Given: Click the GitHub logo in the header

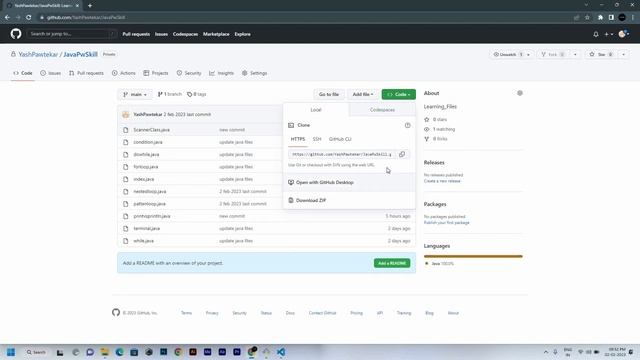Looking at the screenshot, I should click(16, 34).
